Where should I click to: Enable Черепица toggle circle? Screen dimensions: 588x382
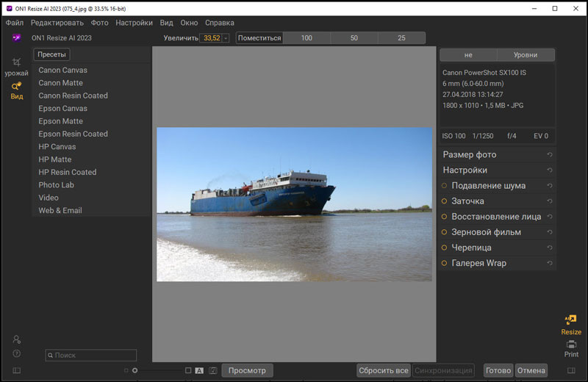[445, 248]
